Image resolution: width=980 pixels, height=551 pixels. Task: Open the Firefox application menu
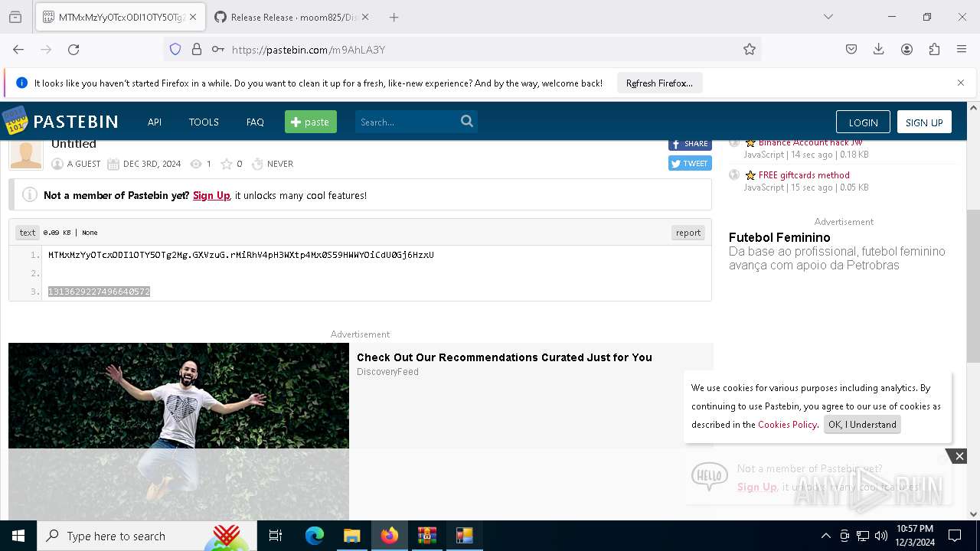[x=962, y=49]
